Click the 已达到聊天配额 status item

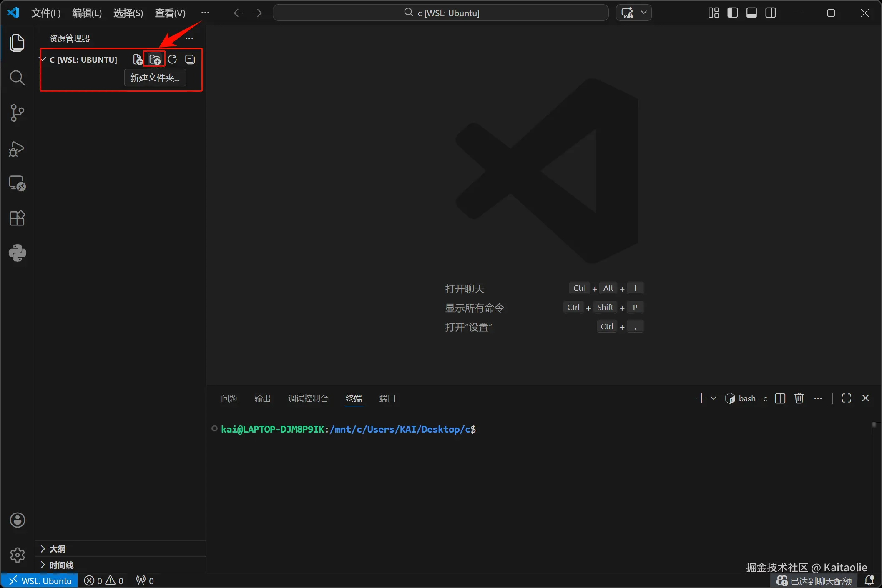(815, 580)
